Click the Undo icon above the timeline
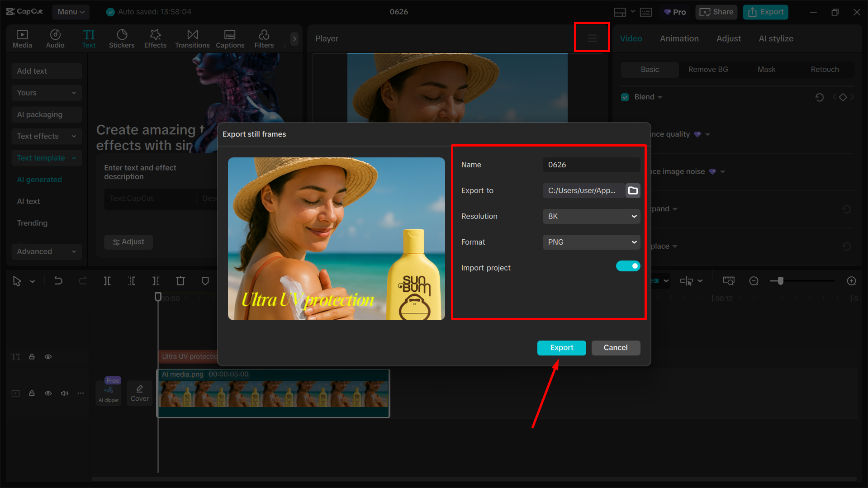Screen dimensions: 868x488 coord(58,280)
